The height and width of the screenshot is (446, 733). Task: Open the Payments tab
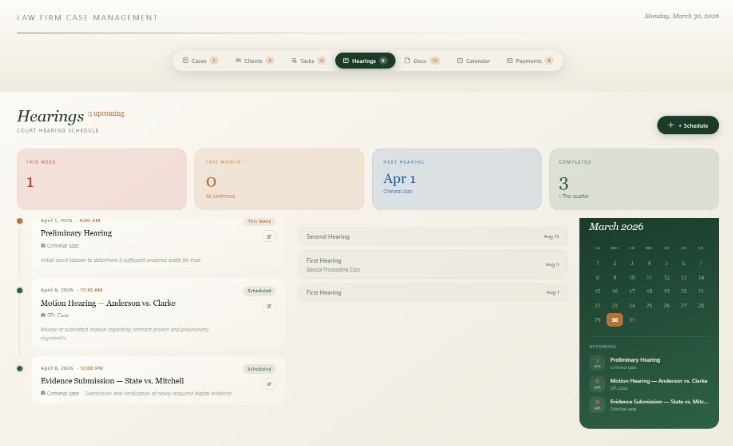tap(530, 61)
